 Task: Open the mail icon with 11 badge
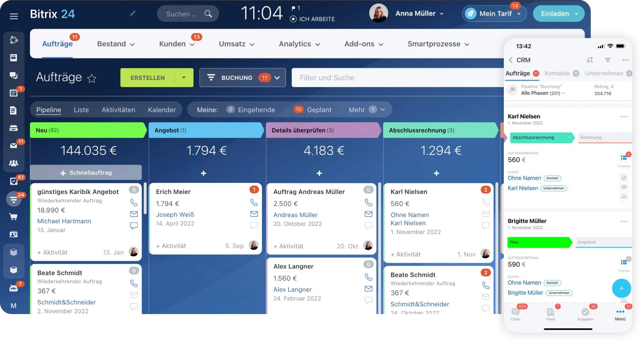14,145
